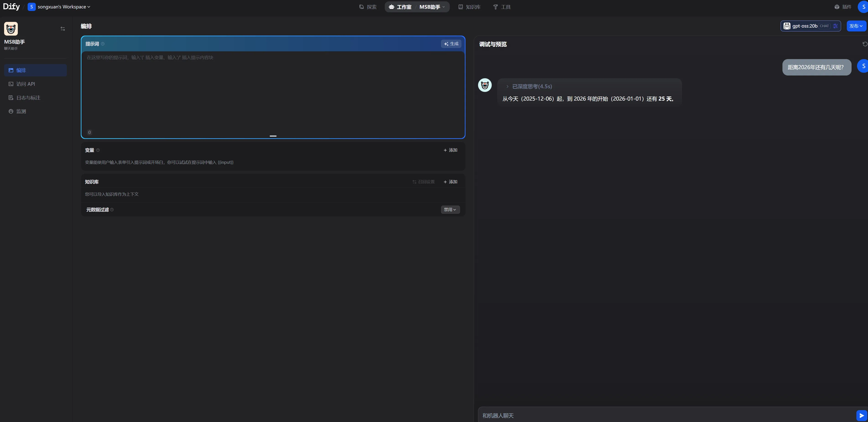Click the 元数据过滤 info icon
868x422 pixels.
[x=112, y=210]
